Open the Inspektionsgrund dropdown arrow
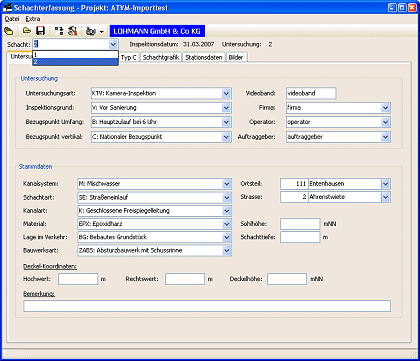 pos(226,108)
